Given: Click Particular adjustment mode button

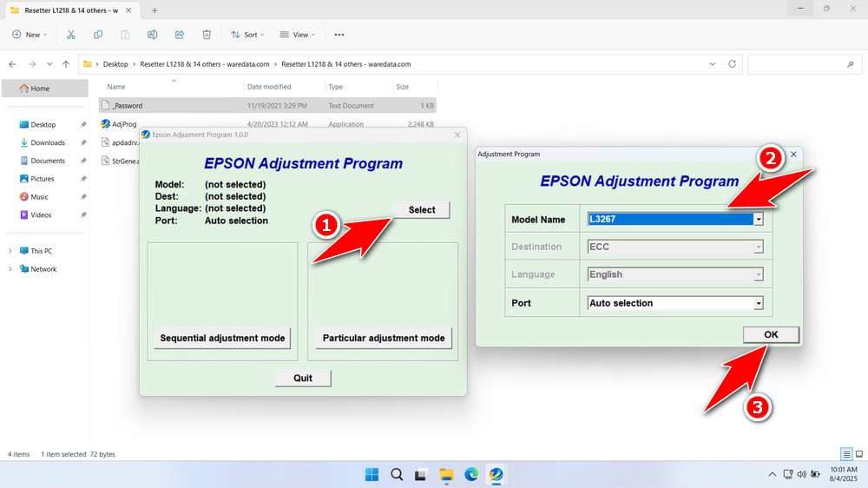Looking at the screenshot, I should coord(384,338).
